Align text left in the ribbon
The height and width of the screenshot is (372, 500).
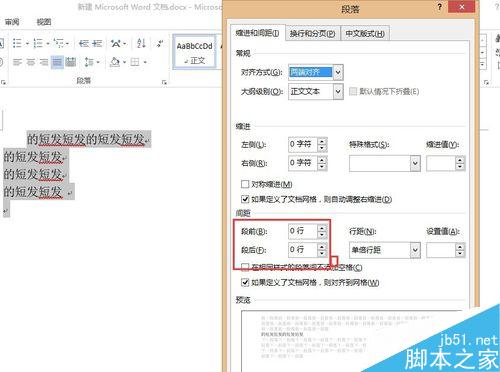point(17,62)
